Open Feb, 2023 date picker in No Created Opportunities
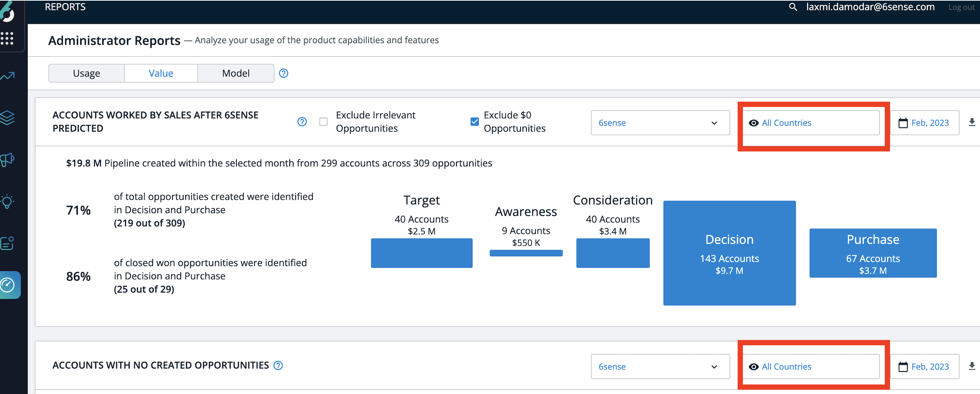The width and height of the screenshot is (980, 394). (x=925, y=366)
